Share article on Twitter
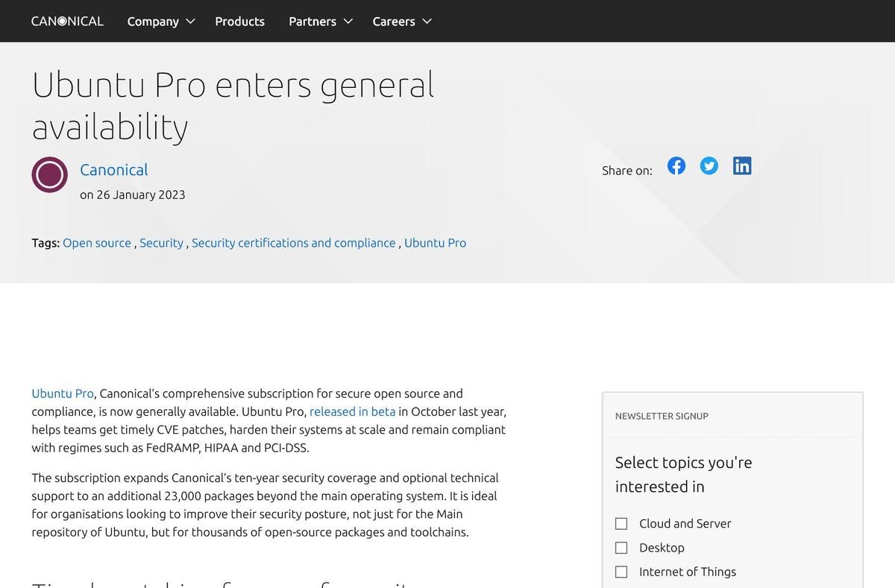Image resolution: width=895 pixels, height=588 pixels. [709, 165]
